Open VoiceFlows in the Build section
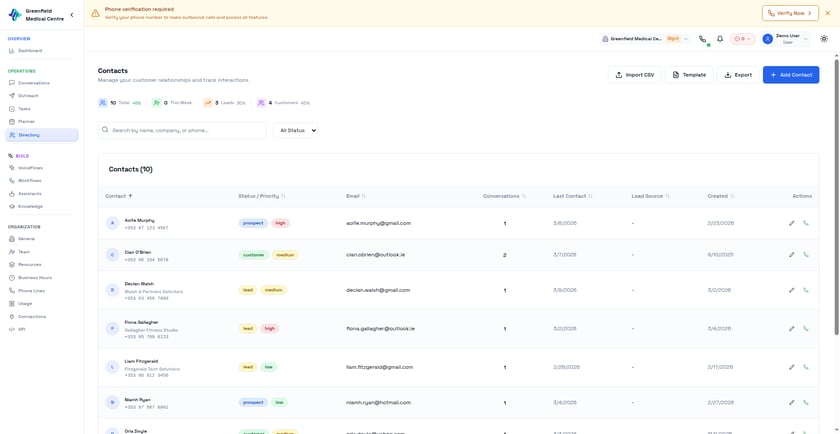This screenshot has height=434, width=840. coord(41,168)
